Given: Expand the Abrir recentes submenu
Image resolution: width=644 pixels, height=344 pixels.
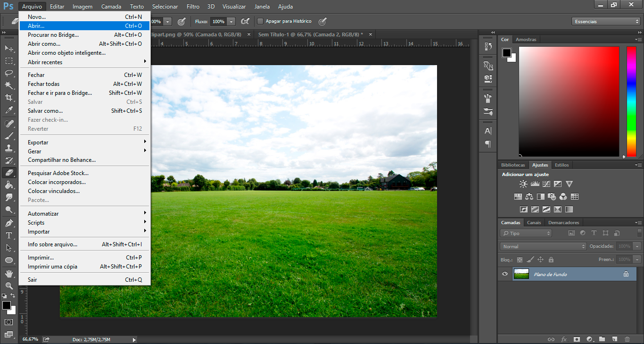Looking at the screenshot, I should coord(85,62).
